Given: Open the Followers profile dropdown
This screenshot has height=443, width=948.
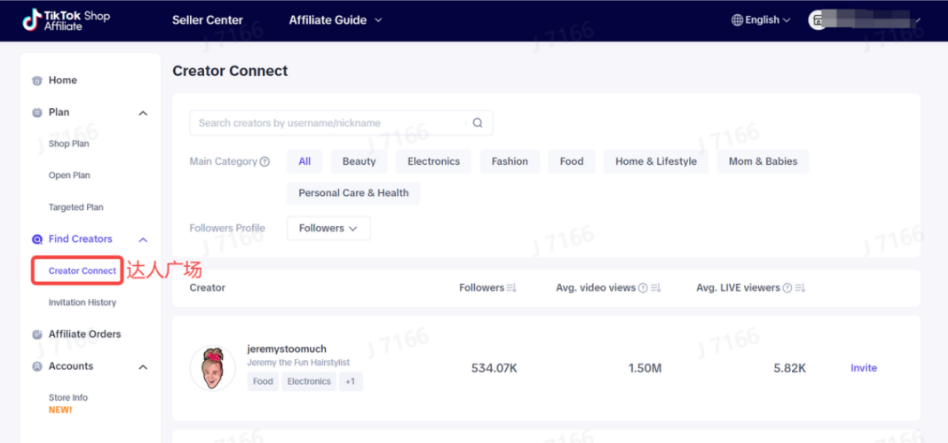Looking at the screenshot, I should tap(328, 228).
